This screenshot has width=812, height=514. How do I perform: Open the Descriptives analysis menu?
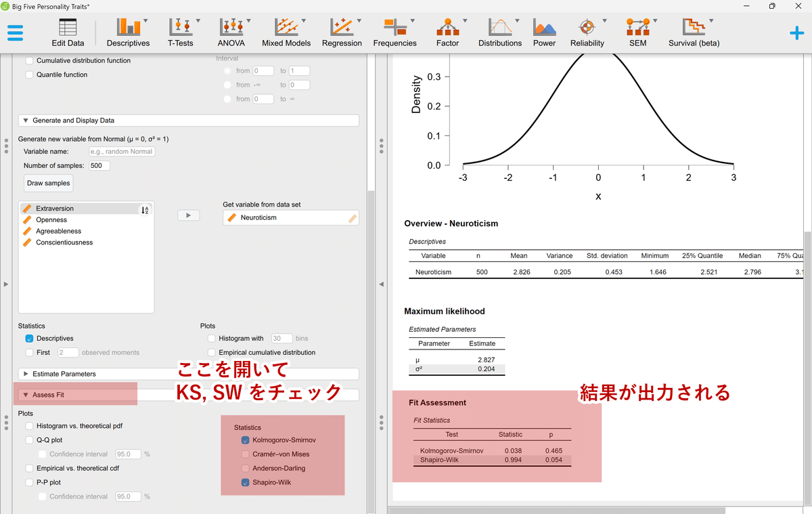pos(128,31)
